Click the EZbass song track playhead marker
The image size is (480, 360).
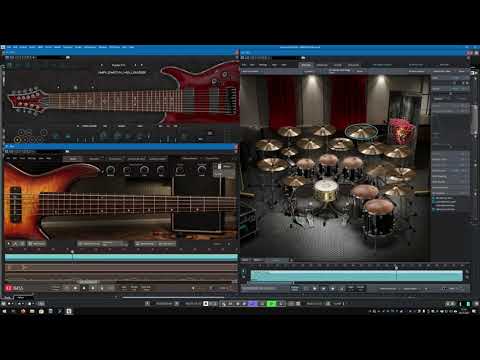click(72, 251)
